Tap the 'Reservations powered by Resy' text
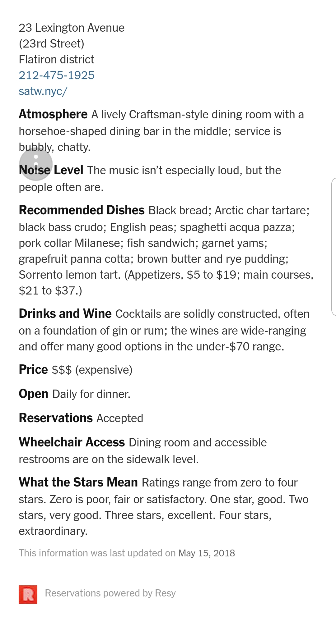Viewport: 336px width, 644px height. [110, 593]
